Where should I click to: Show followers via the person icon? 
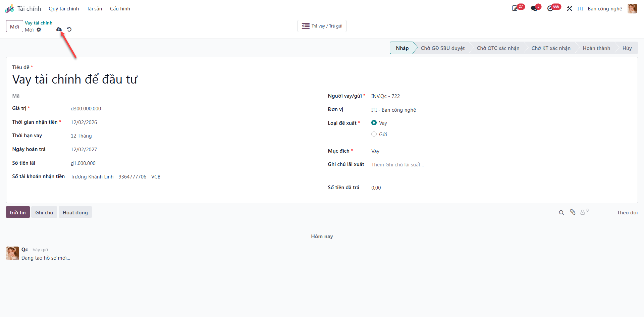583,212
